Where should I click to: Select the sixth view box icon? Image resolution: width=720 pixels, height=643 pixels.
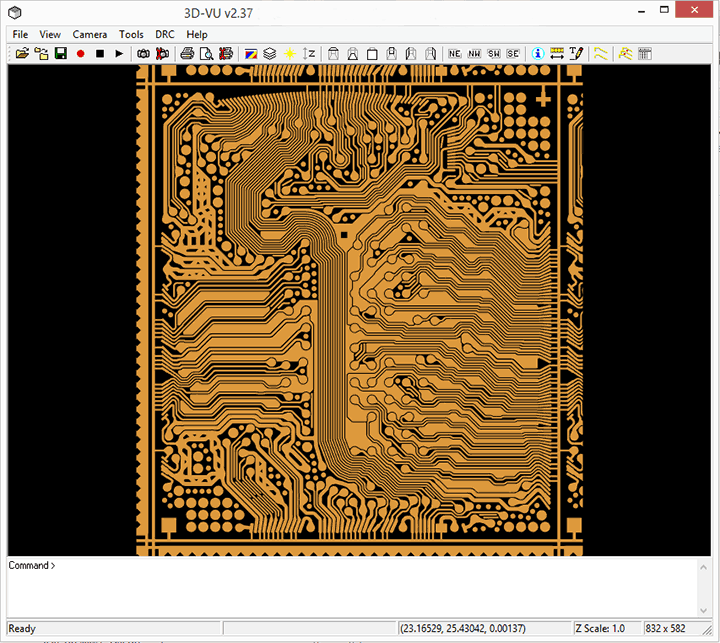[x=430, y=54]
